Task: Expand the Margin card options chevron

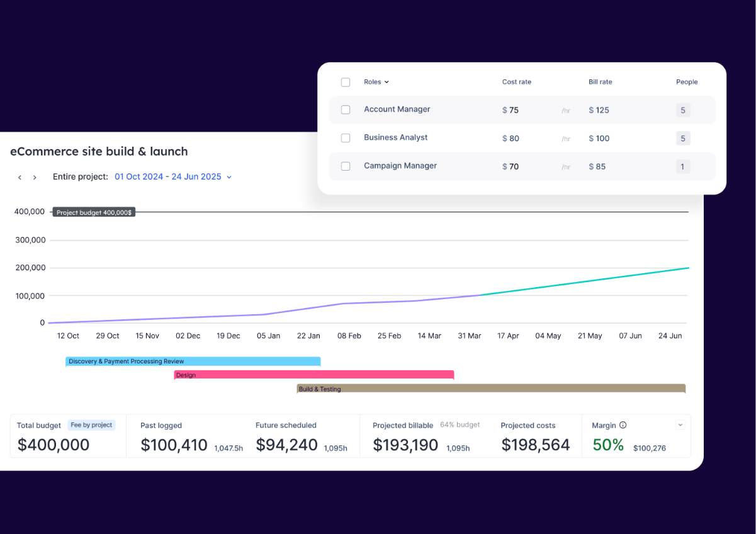Action: point(680,424)
